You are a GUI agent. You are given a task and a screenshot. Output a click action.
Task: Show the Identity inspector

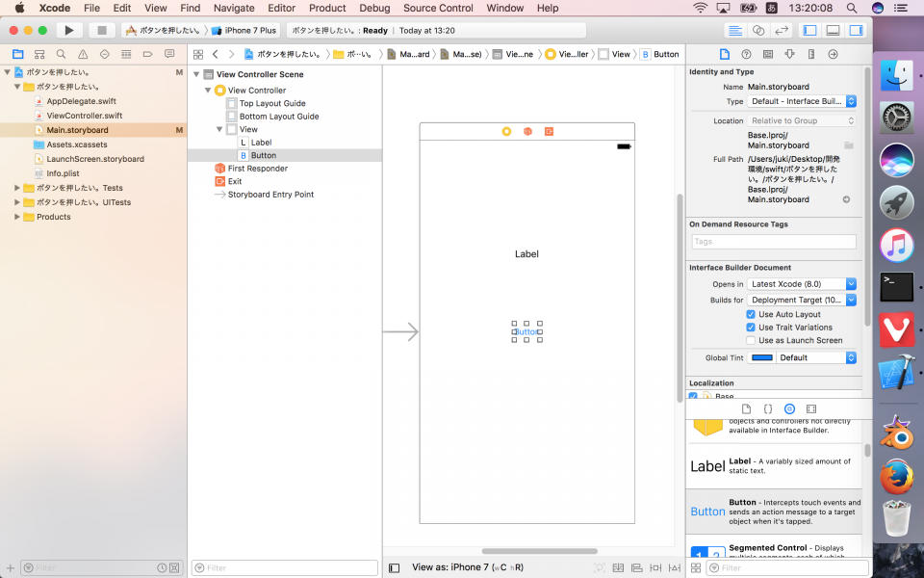click(768, 54)
